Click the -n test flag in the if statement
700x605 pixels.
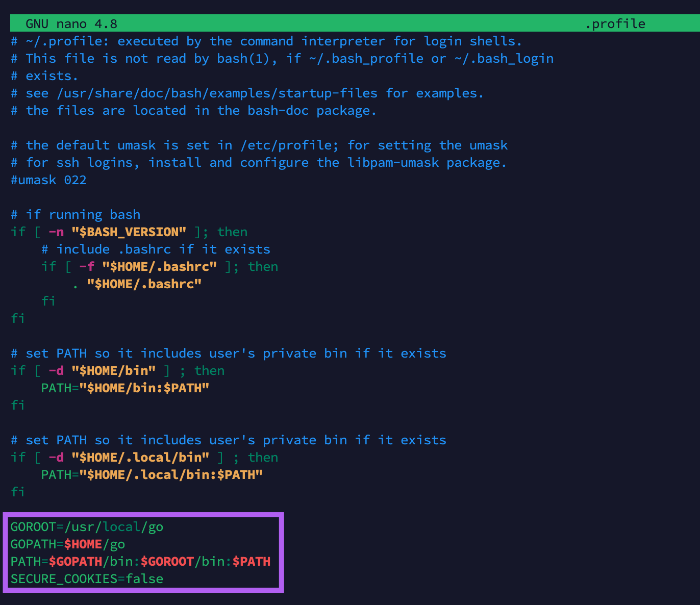pos(56,232)
